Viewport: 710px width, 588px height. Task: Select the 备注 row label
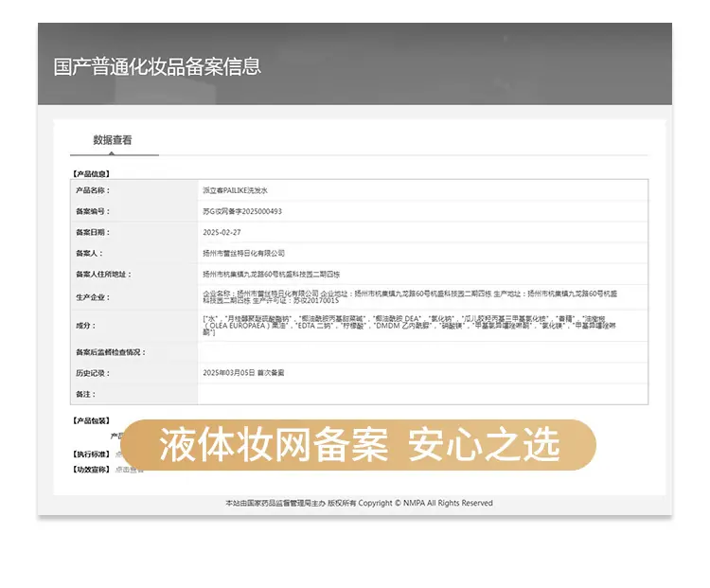tap(85, 394)
